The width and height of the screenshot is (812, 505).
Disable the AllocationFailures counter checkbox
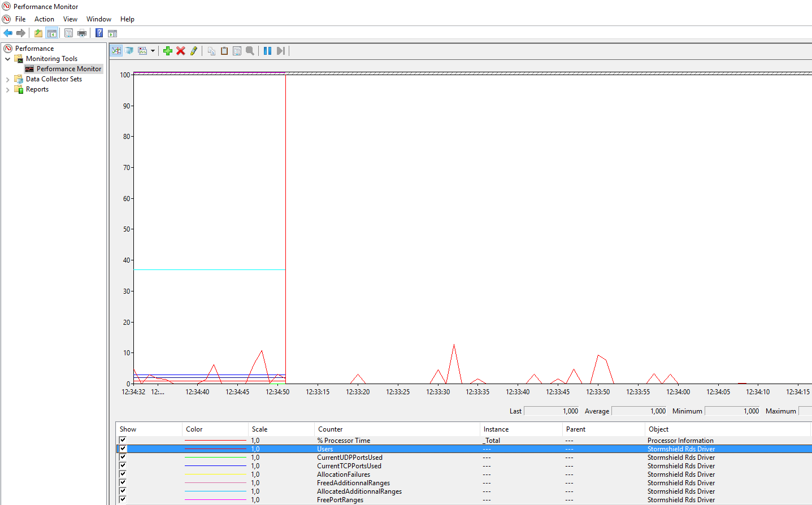tap(123, 474)
